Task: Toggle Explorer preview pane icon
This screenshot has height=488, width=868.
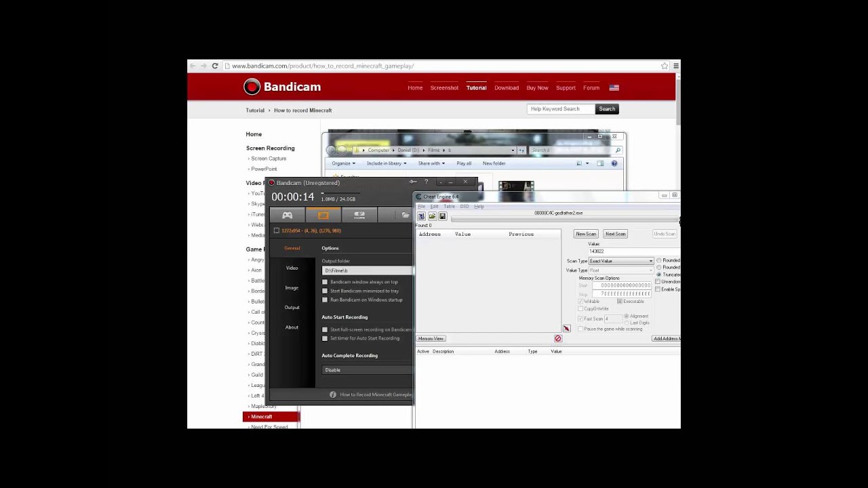Action: pyautogui.click(x=600, y=163)
